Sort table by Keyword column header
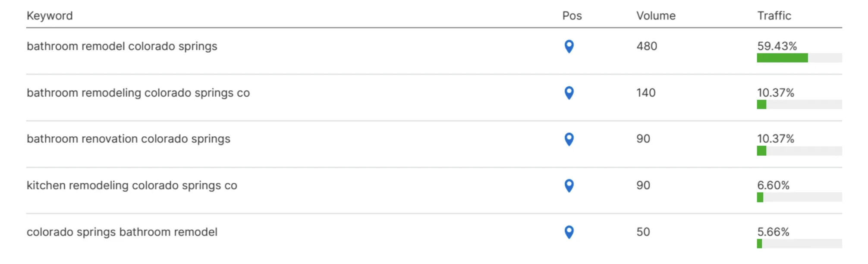The width and height of the screenshot is (868, 264). (50, 16)
